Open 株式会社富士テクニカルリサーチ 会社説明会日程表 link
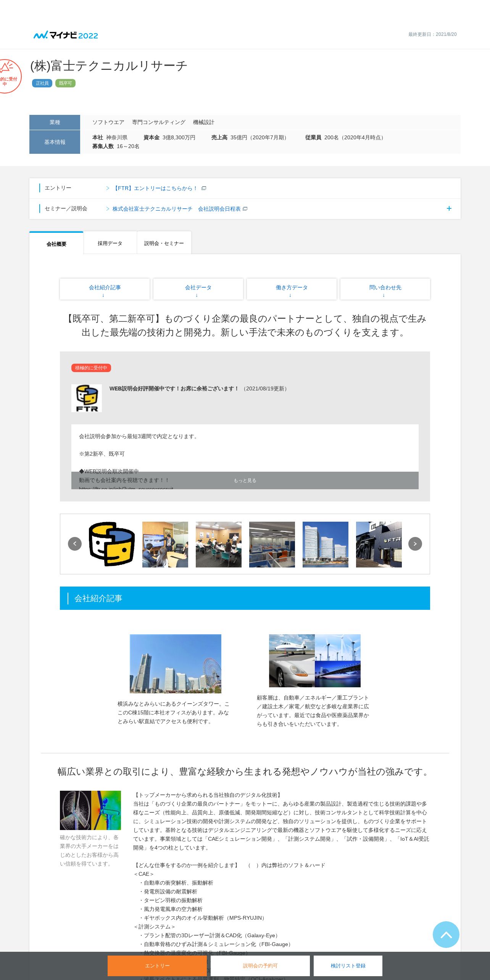 [177, 209]
